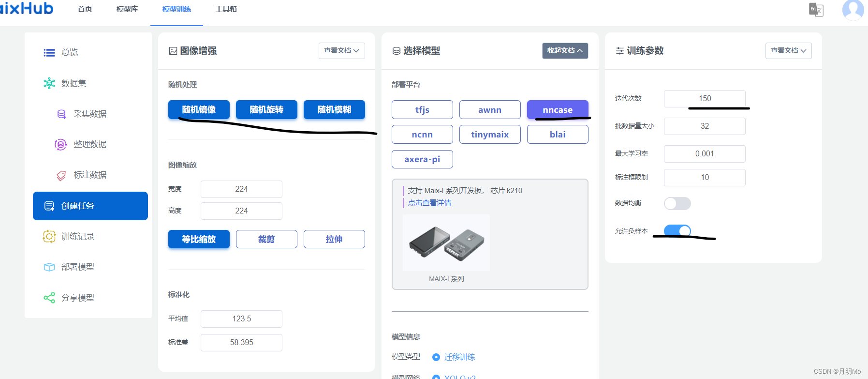The width and height of the screenshot is (868, 379).
Task: Click the 平均值 input field
Action: [241, 319]
